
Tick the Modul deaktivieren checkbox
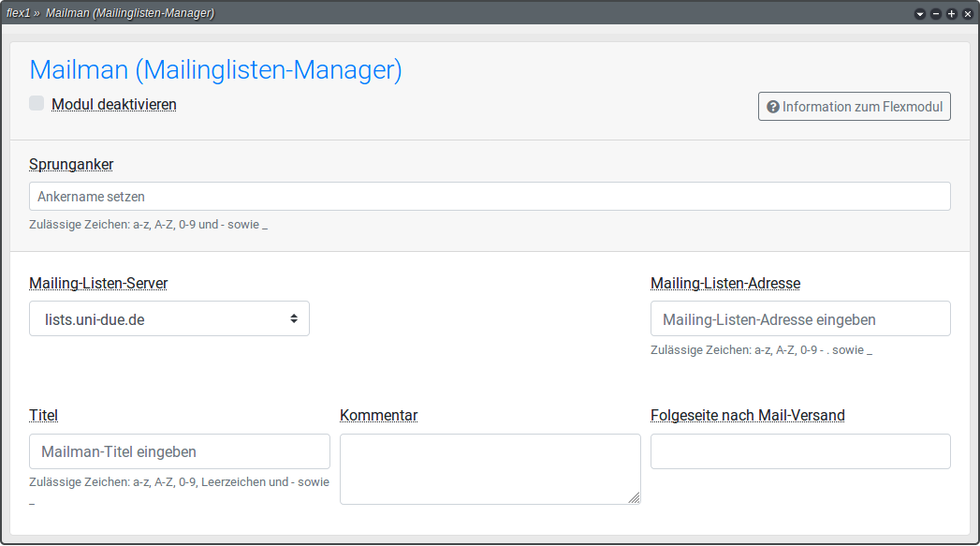(37, 103)
